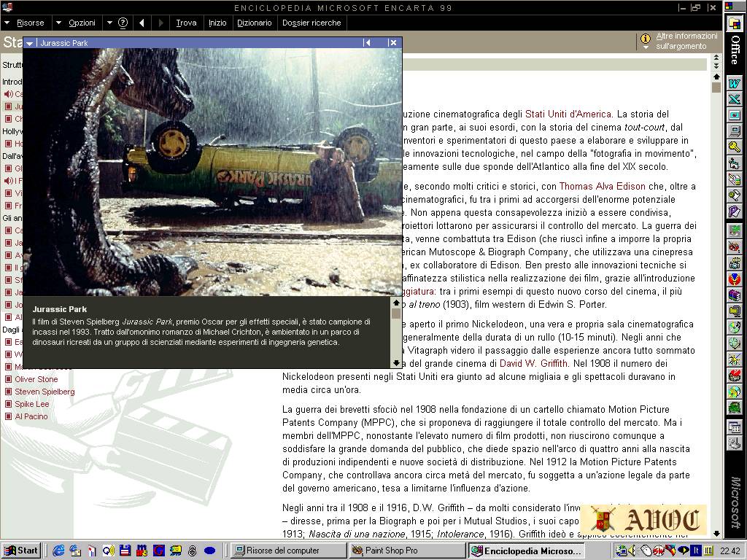Click the media icon beside Spike Lee
The image size is (747, 560).
click(x=7, y=404)
